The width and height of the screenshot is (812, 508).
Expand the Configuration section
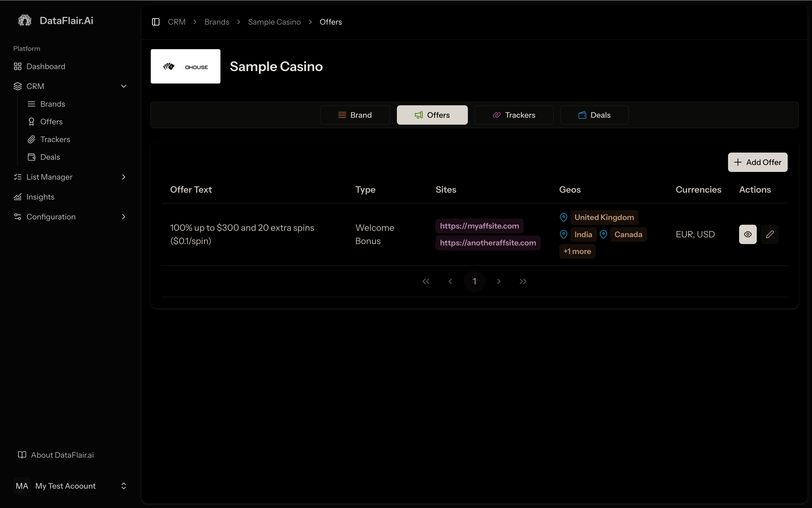(123, 217)
